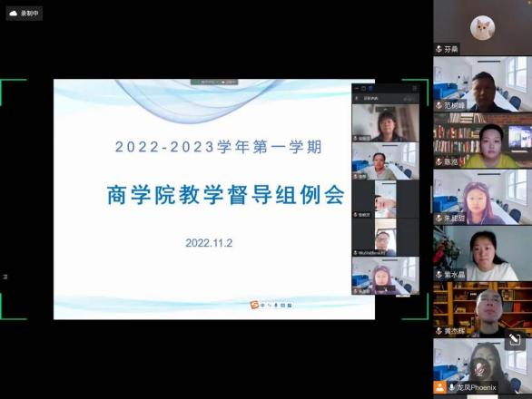
Task: Click the muted mic icon next to 范树峰
Action: point(439,105)
